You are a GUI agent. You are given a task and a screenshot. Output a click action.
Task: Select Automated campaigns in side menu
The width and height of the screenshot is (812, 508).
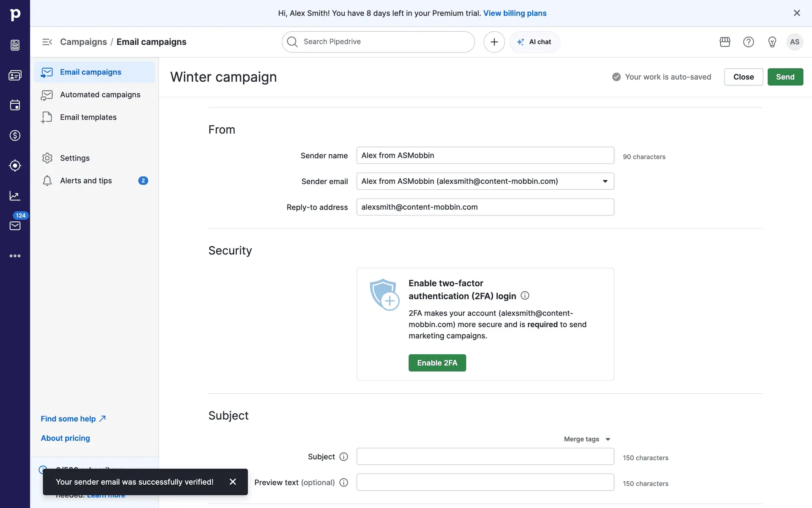100,95
